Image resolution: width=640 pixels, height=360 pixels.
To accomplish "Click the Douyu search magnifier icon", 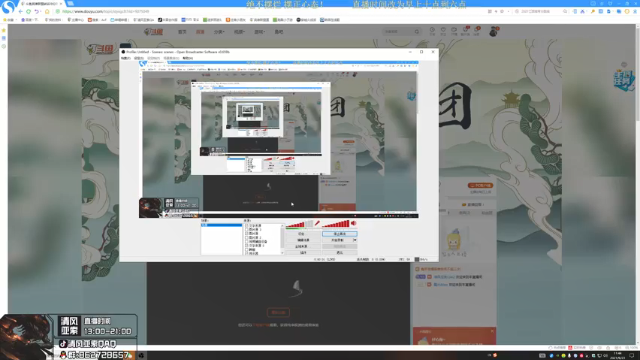I will (417, 31).
